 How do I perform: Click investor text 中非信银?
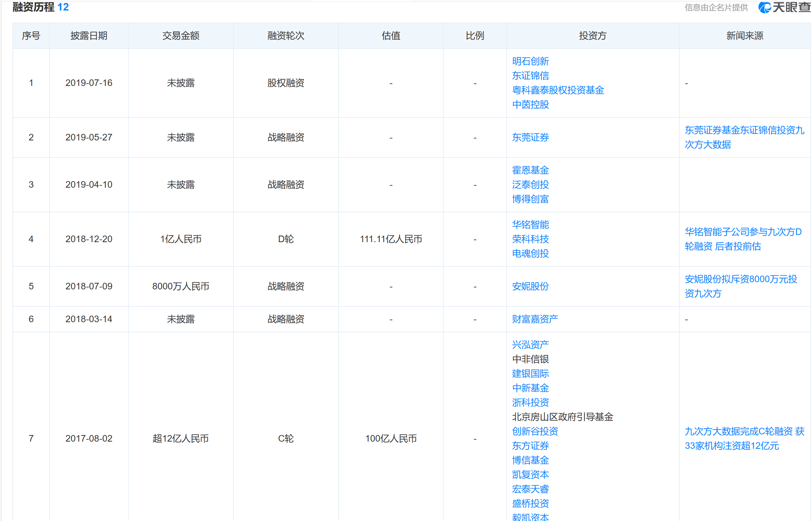(x=530, y=359)
